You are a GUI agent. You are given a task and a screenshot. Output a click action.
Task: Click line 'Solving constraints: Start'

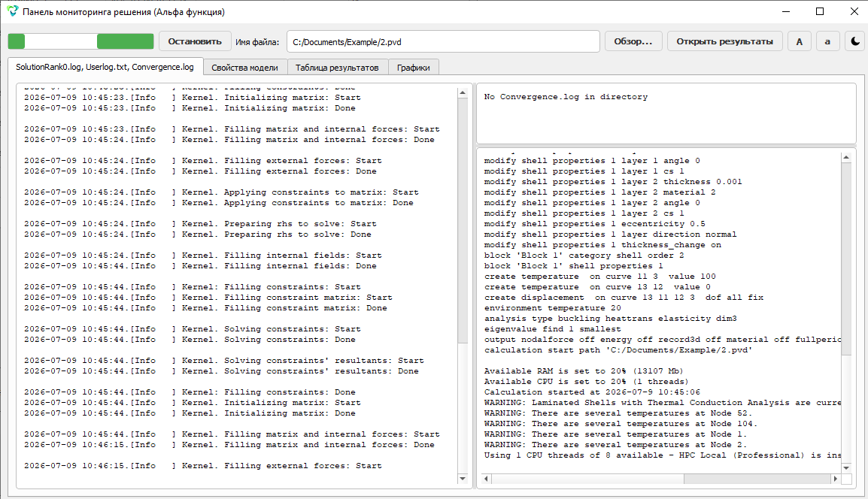point(192,328)
